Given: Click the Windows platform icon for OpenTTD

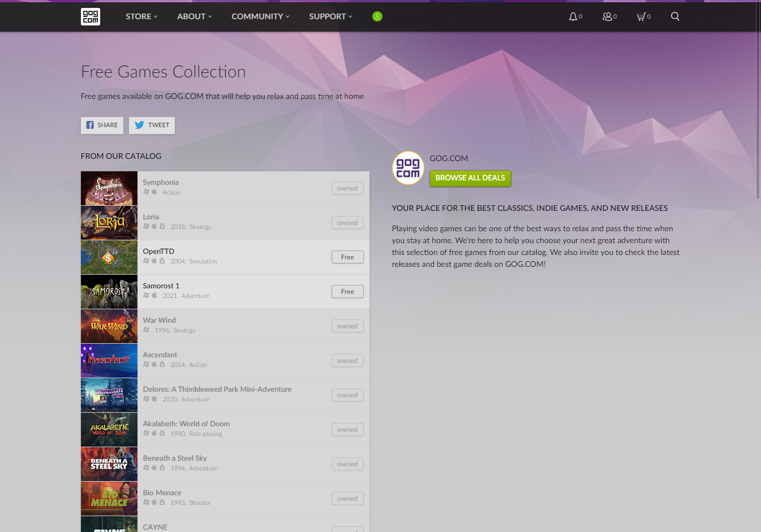Looking at the screenshot, I should tap(146, 261).
